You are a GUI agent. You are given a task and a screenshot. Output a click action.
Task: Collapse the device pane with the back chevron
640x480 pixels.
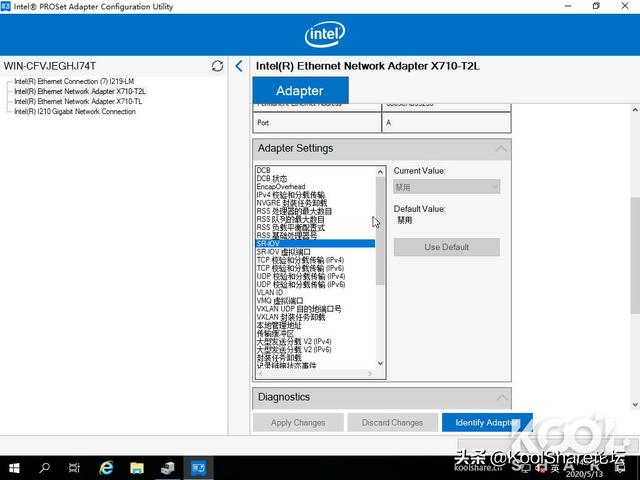click(239, 66)
